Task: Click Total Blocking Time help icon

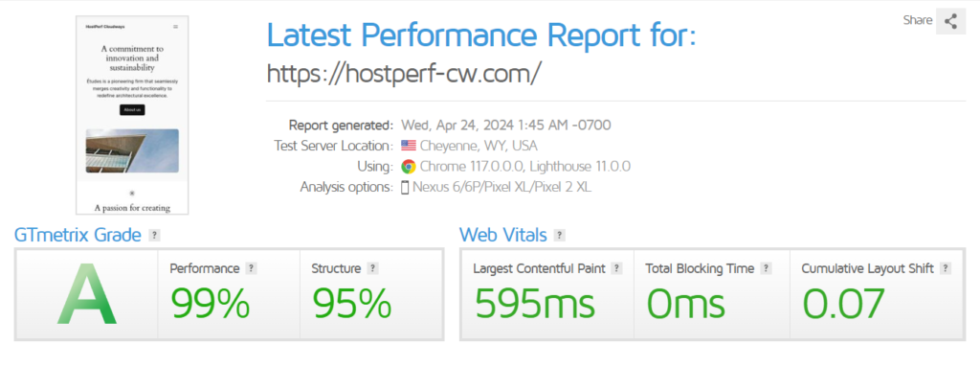Action: point(766,268)
